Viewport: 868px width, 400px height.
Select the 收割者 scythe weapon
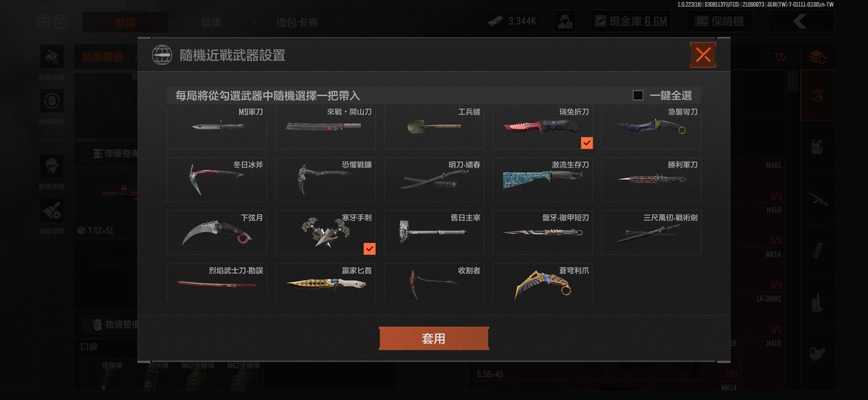(433, 282)
